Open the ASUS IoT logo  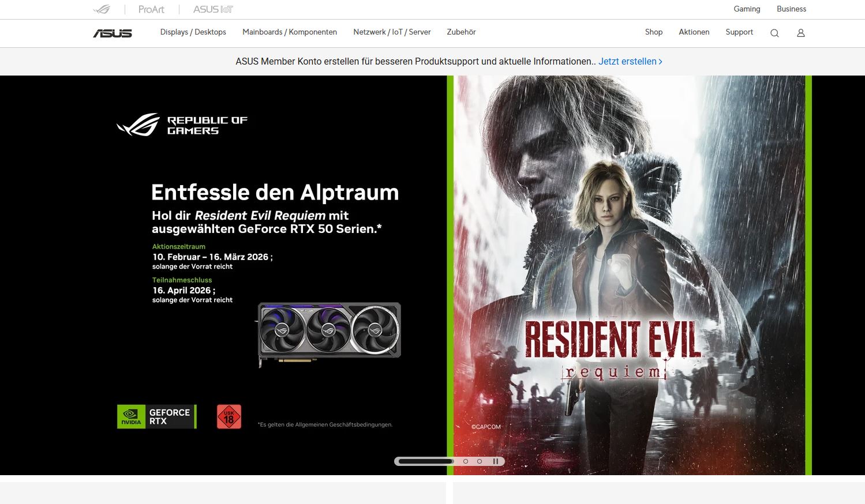(212, 9)
